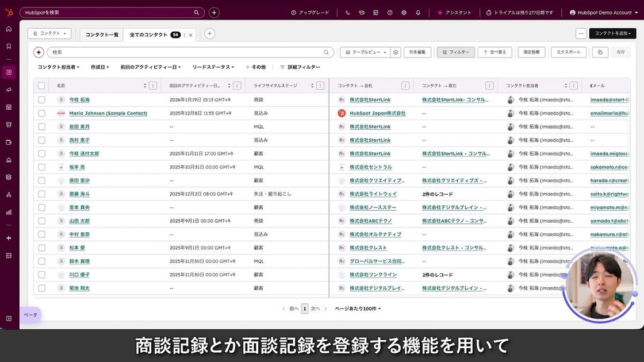
Task: Click the HubSpot logo in the sidebar
Action: point(9,12)
